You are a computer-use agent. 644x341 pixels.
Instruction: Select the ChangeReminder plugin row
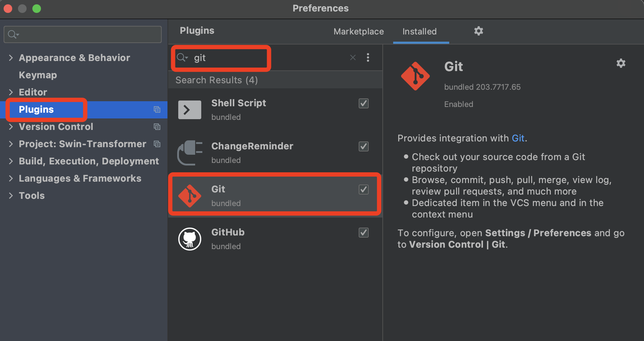click(275, 153)
